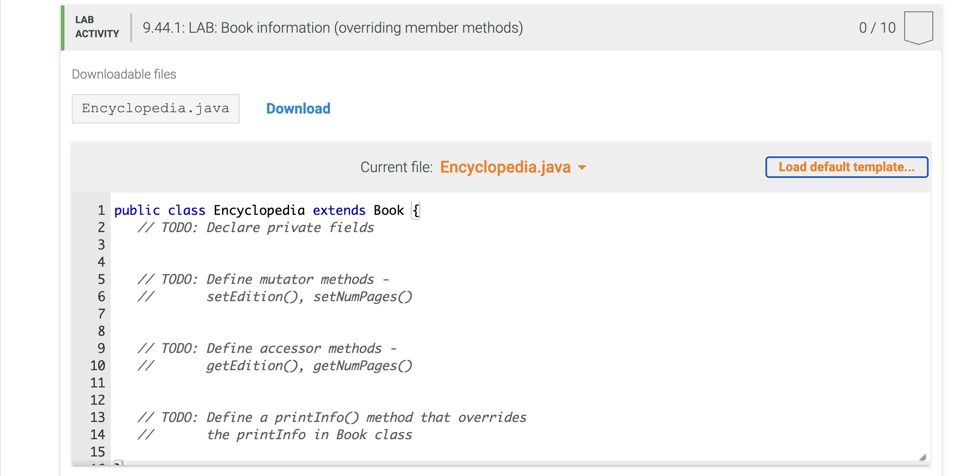The image size is (980, 476).
Task: Click the TODO comment about private fields
Action: pyautogui.click(x=256, y=228)
